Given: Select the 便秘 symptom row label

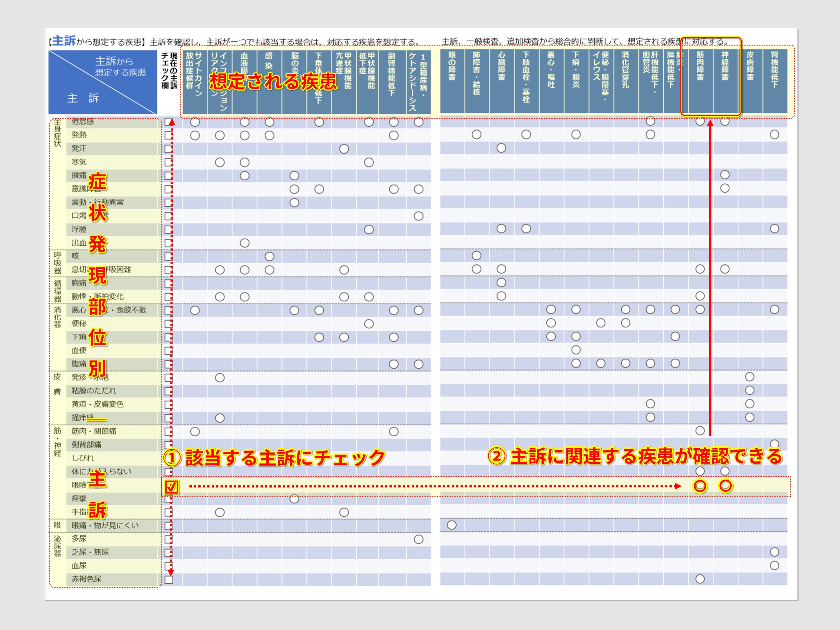Looking at the screenshot, I should (79, 324).
